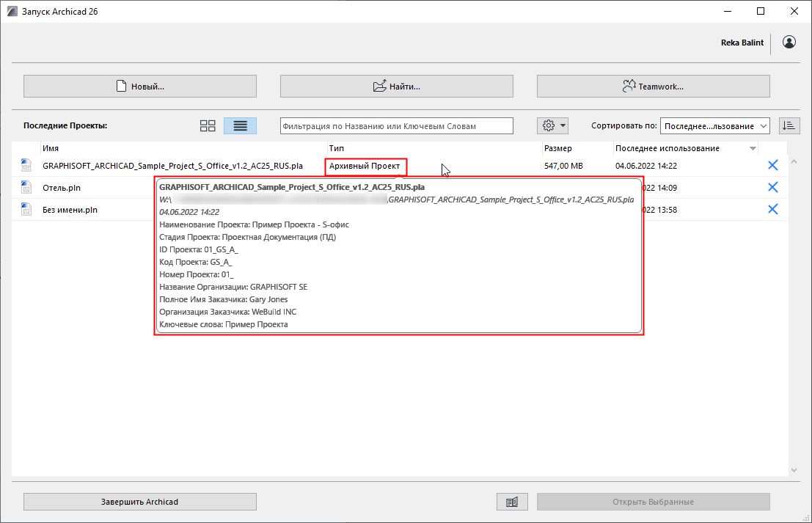Viewport: 812px width, 523px height.
Task: Click the scroll down arrow of project list
Action: 794,469
